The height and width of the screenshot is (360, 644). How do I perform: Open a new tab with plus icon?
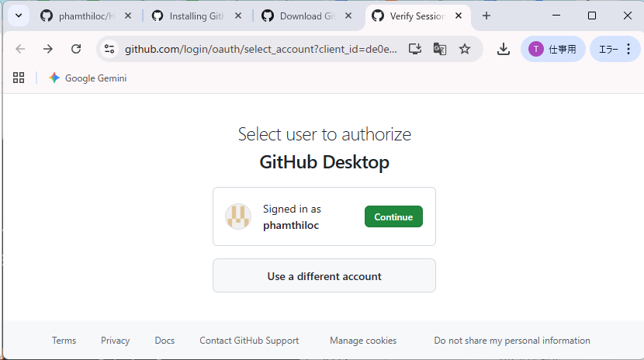pos(486,16)
